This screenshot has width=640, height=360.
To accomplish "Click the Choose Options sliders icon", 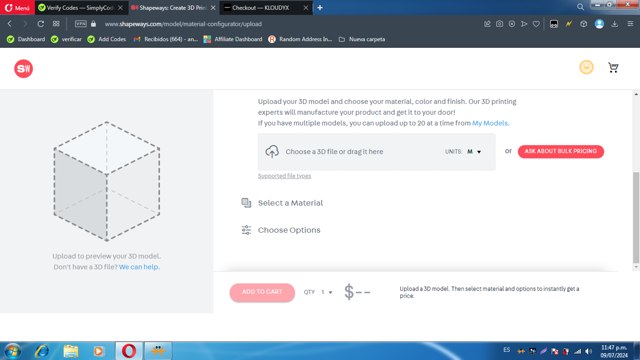I will [x=246, y=230].
